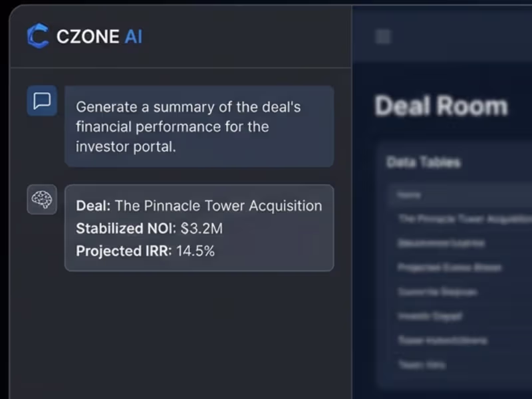
Task: Click the chat bubble icon beside the prompt
Action: point(42,101)
